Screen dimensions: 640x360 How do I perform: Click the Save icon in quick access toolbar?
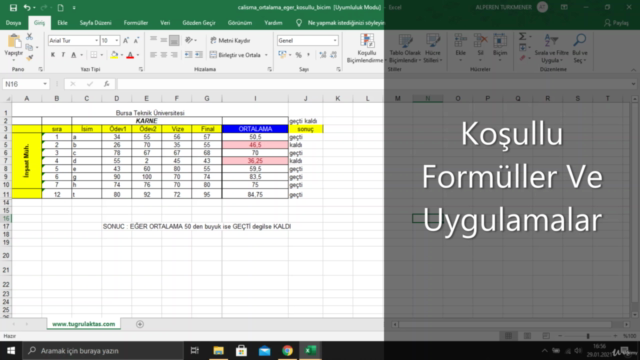13,8
